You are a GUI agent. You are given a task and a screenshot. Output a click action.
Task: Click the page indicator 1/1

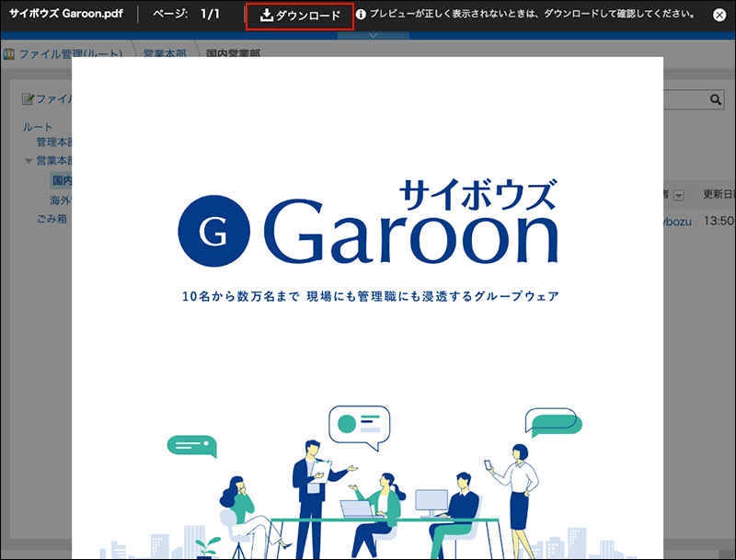coord(210,14)
